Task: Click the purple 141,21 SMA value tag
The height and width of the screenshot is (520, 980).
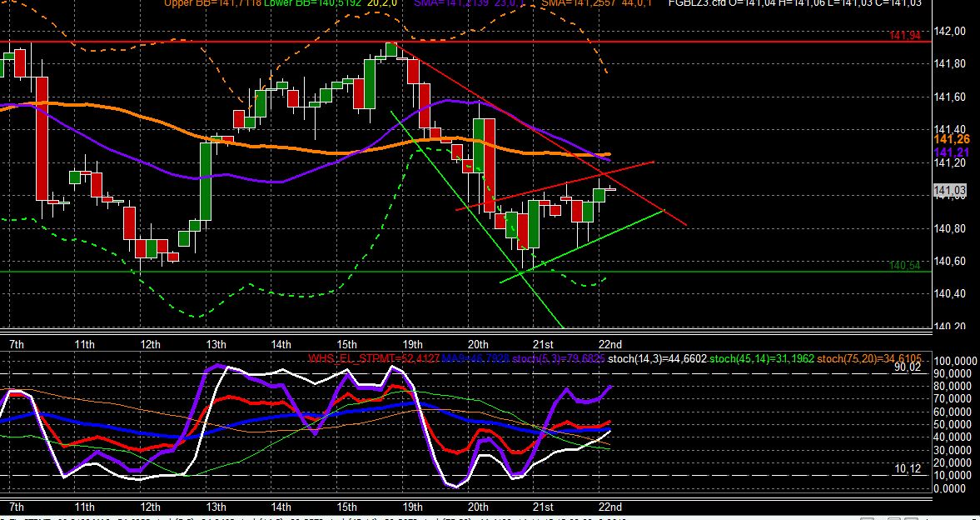Action: [951, 152]
